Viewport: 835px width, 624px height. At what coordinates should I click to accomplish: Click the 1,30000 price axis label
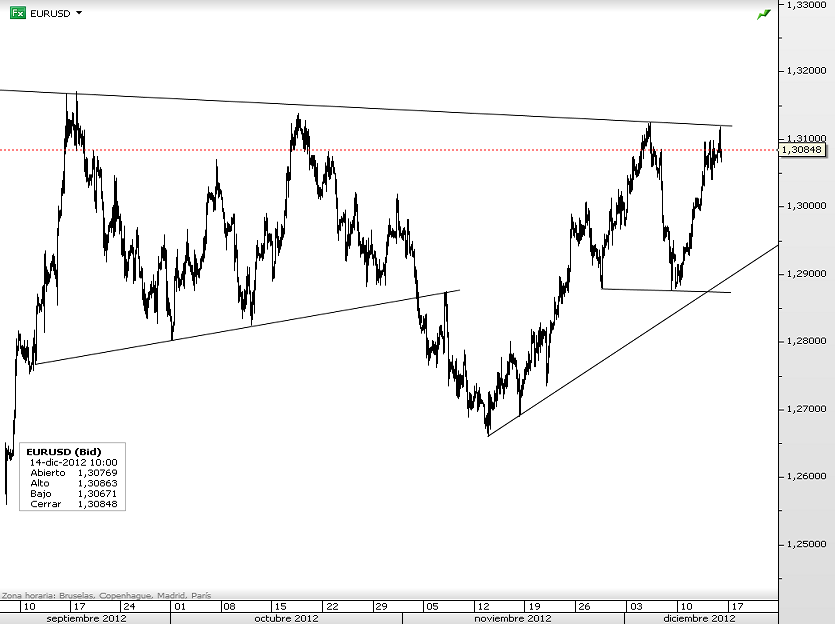(x=806, y=206)
